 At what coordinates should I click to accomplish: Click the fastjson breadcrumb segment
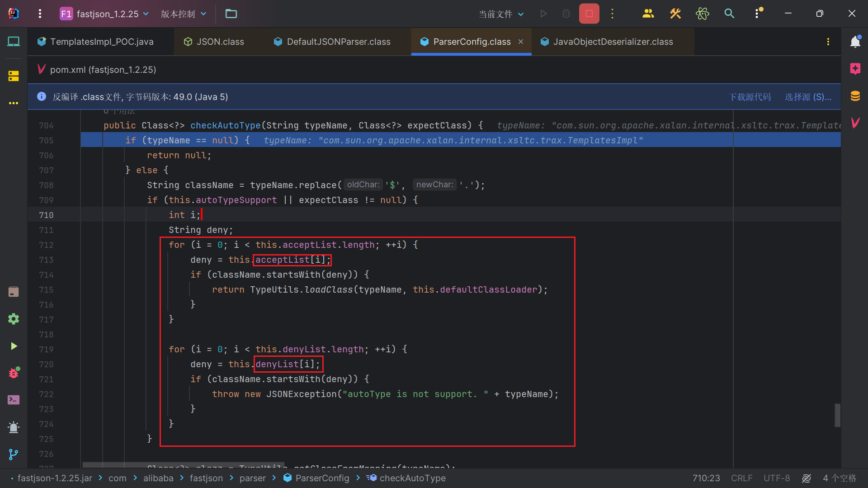click(206, 478)
